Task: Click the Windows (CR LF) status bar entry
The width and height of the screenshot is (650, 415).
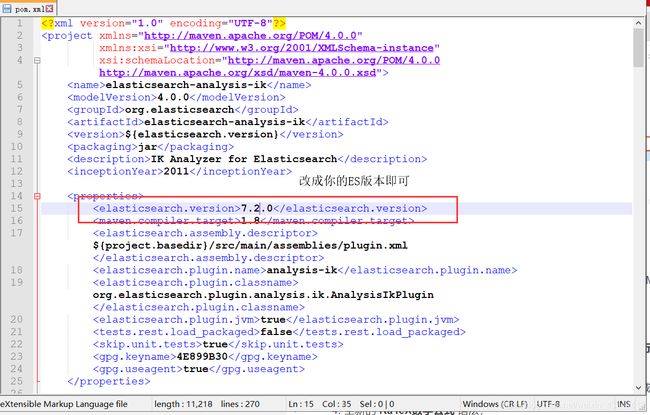Action: click(495, 404)
